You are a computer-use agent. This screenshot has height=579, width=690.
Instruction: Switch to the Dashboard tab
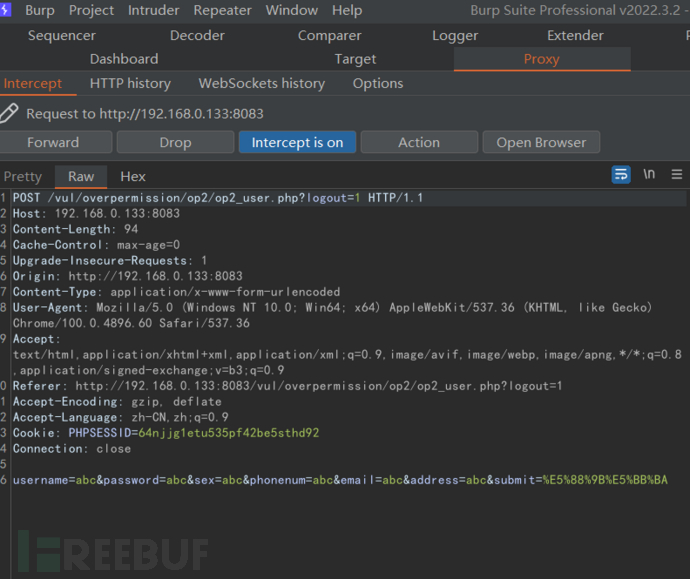pyautogui.click(x=124, y=59)
